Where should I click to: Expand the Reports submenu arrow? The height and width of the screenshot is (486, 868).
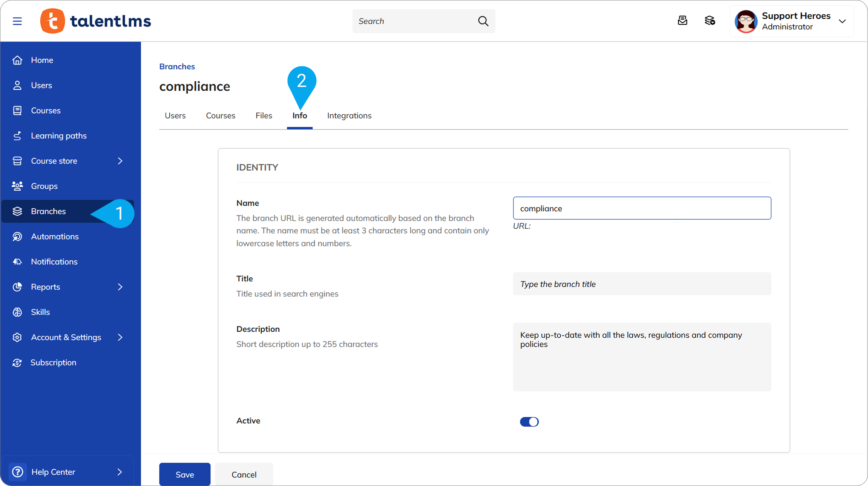(x=120, y=287)
